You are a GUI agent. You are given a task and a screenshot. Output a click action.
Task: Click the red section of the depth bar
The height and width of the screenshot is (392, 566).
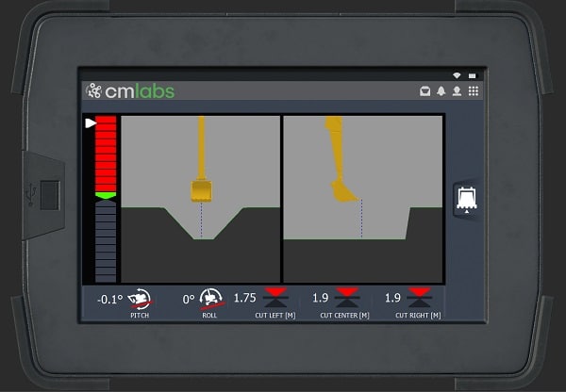[106, 154]
